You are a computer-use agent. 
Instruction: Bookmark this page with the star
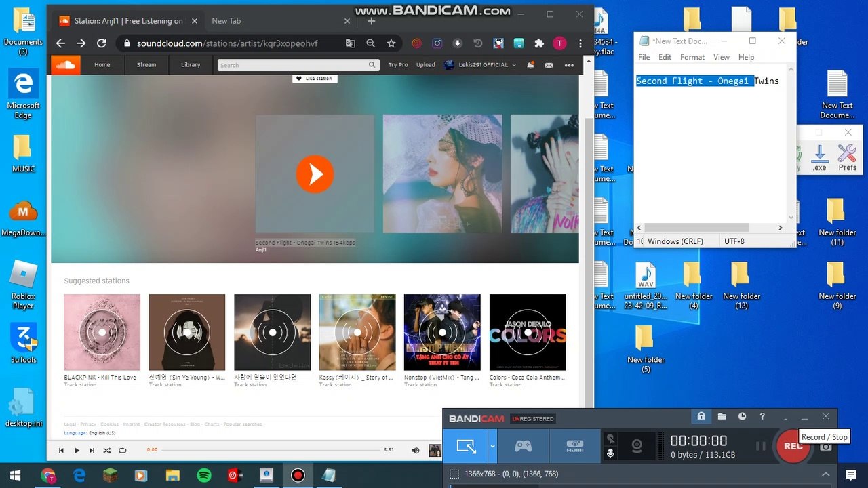click(391, 43)
